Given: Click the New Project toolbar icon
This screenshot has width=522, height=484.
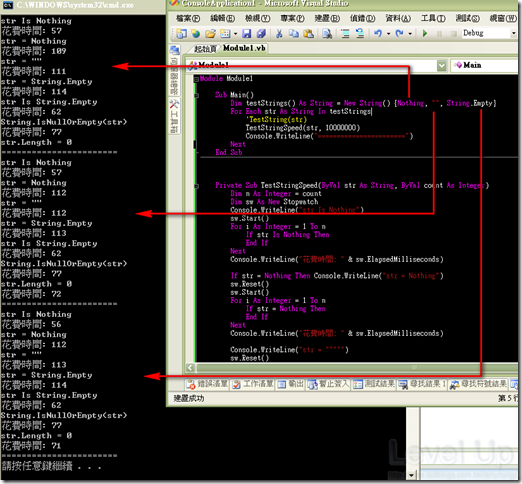Looking at the screenshot, I should click(x=181, y=33).
